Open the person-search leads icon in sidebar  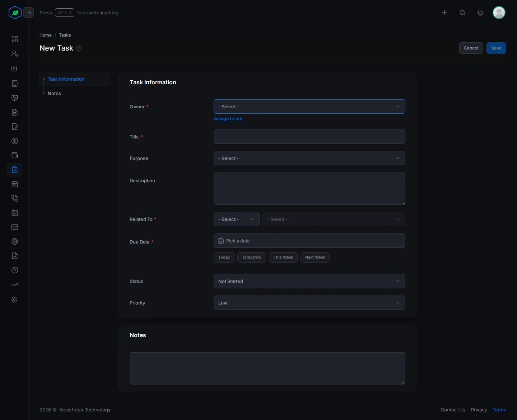click(x=15, y=54)
